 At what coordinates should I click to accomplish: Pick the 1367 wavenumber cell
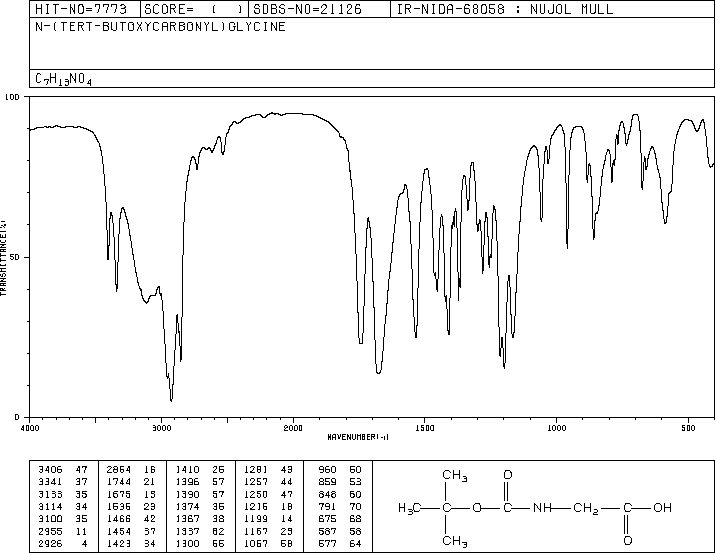[x=187, y=519]
